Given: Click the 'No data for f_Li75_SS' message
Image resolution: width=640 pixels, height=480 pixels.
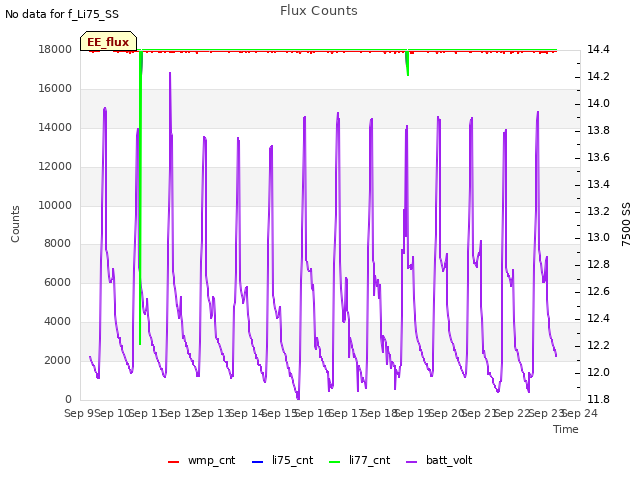Looking at the screenshot, I should click(62, 14).
